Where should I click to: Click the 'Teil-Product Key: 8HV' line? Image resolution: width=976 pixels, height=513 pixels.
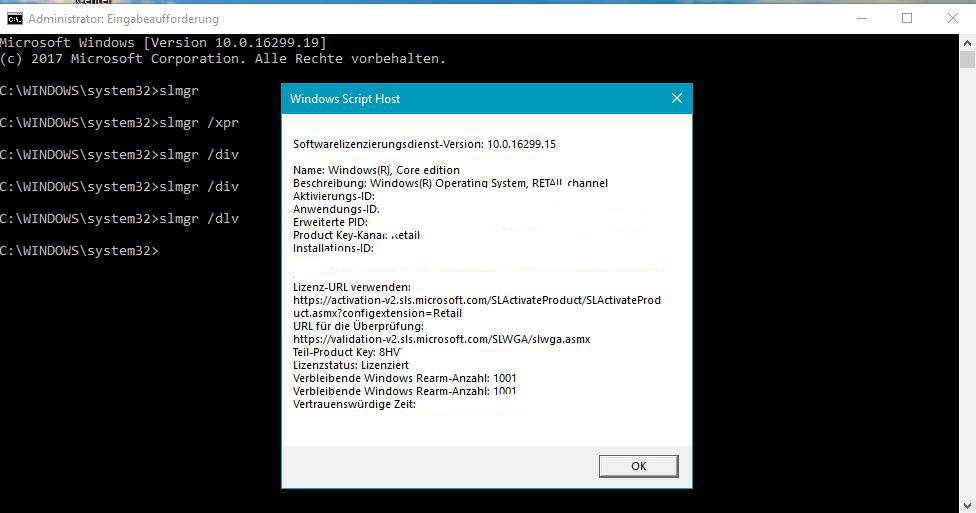point(347,352)
